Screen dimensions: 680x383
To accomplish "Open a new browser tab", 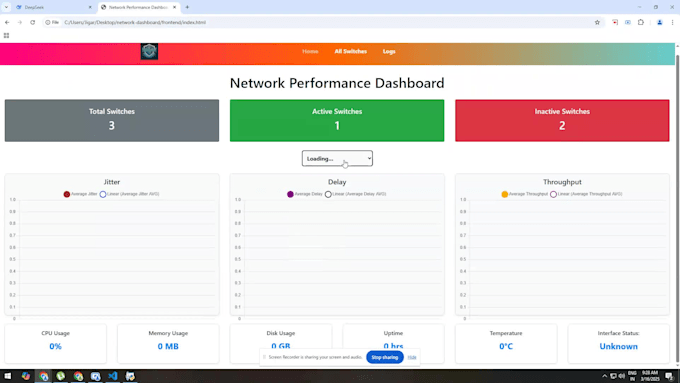I will (187, 7).
